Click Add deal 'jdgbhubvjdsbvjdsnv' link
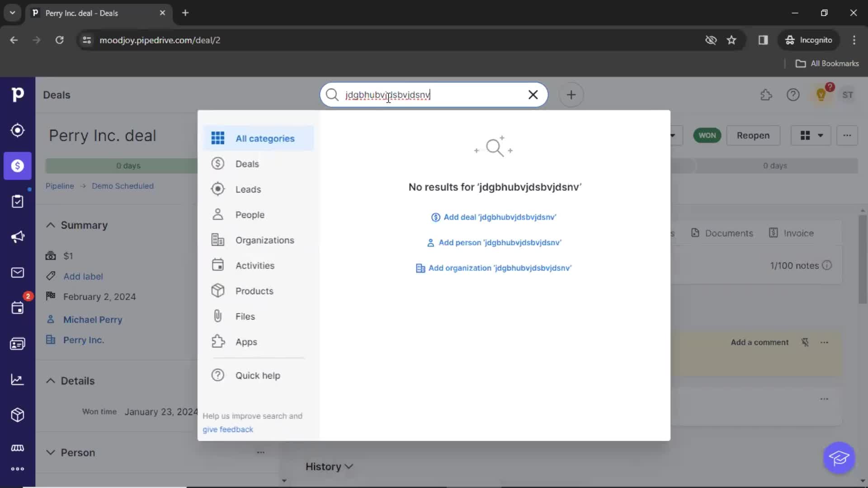 pyautogui.click(x=494, y=217)
